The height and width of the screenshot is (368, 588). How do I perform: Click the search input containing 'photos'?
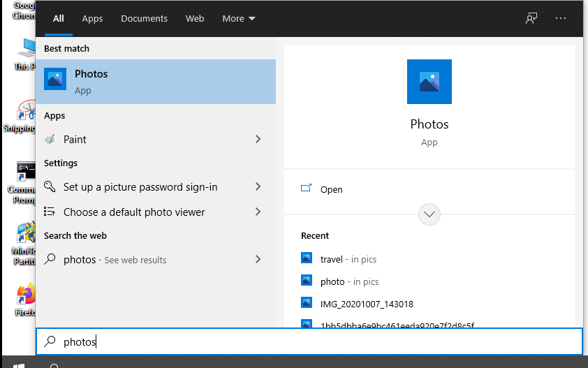click(309, 341)
